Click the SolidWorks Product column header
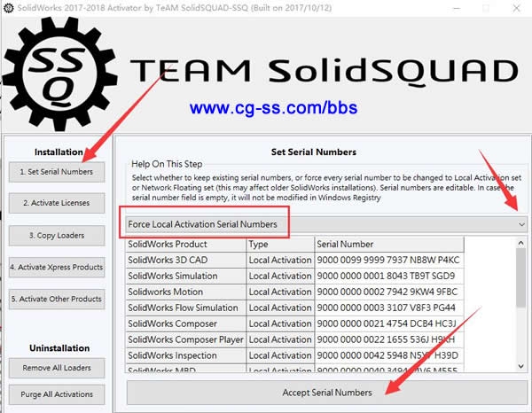This screenshot has width=532, height=413. pyautogui.click(x=184, y=244)
